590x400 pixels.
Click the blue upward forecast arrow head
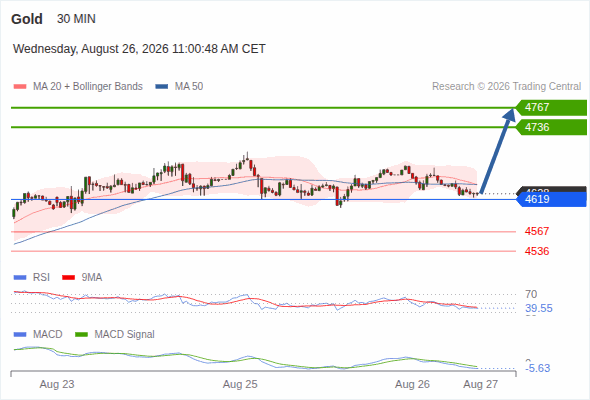point(510,114)
